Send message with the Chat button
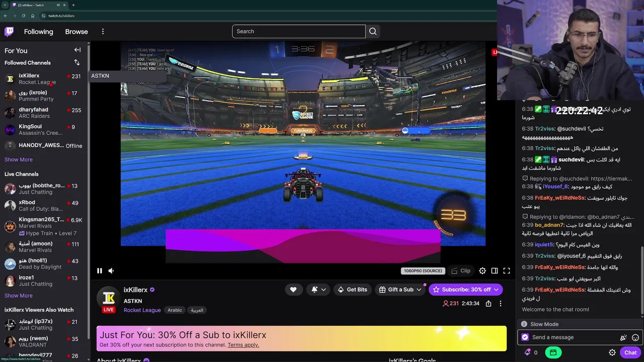The height and width of the screenshot is (362, 644). coord(630,352)
